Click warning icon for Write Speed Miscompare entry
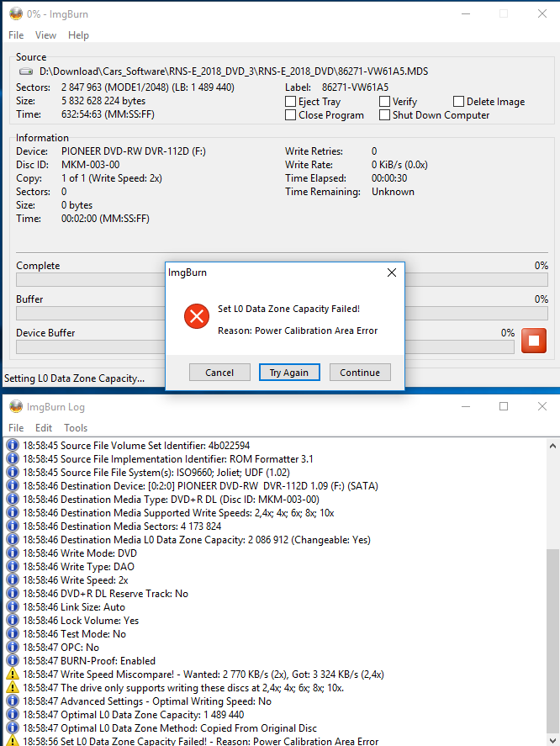 point(13,675)
